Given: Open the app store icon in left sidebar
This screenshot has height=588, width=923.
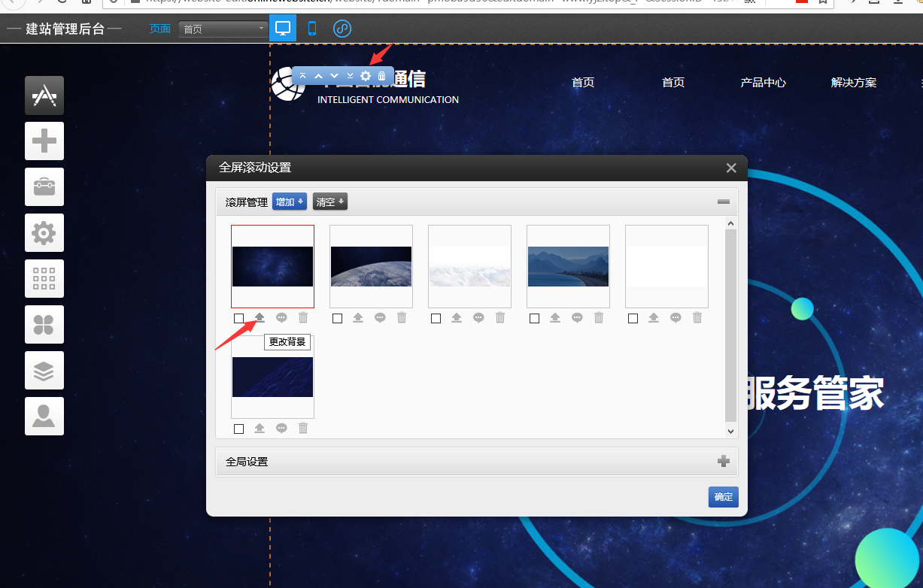Looking at the screenshot, I should pyautogui.click(x=44, y=95).
